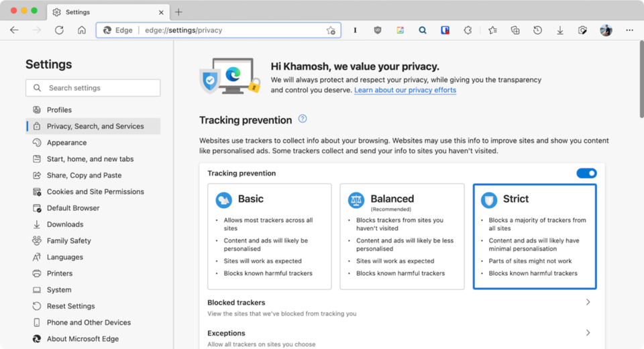The image size is (644, 349).
Task: Select Privacy, Search, and Services
Action: point(93,126)
